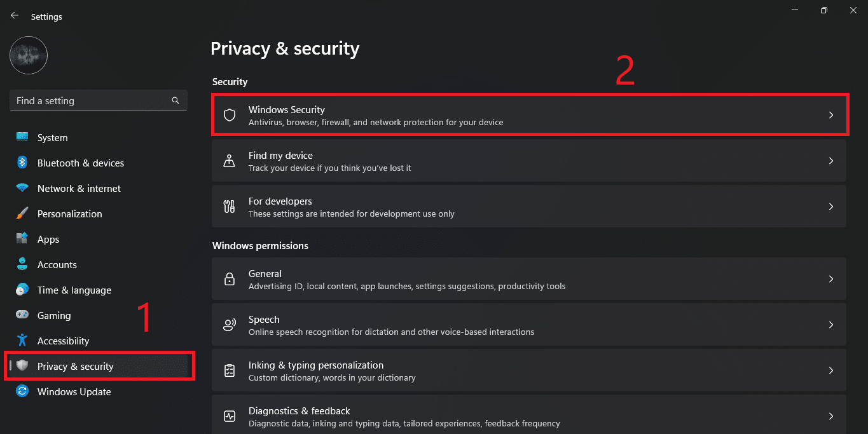The width and height of the screenshot is (868, 434).
Task: Open the General privacy lock icon
Action: point(229,278)
